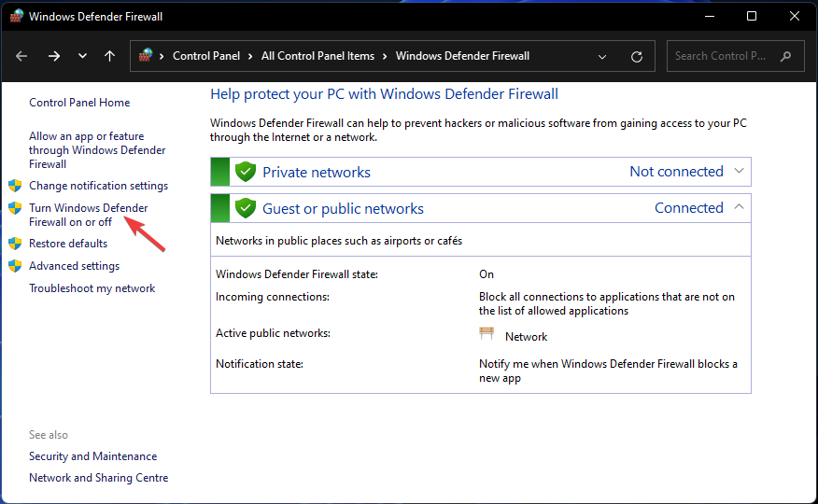
Task: Click the Forward navigation arrow
Action: pyautogui.click(x=54, y=56)
